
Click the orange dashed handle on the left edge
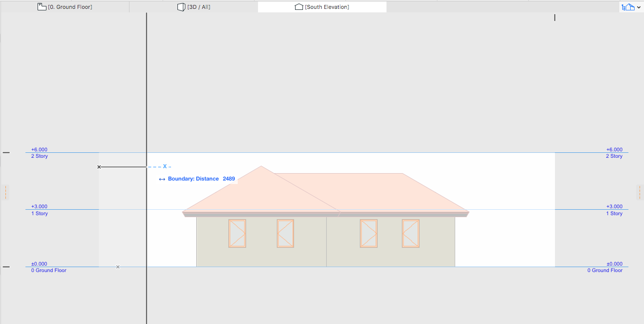click(x=5, y=192)
